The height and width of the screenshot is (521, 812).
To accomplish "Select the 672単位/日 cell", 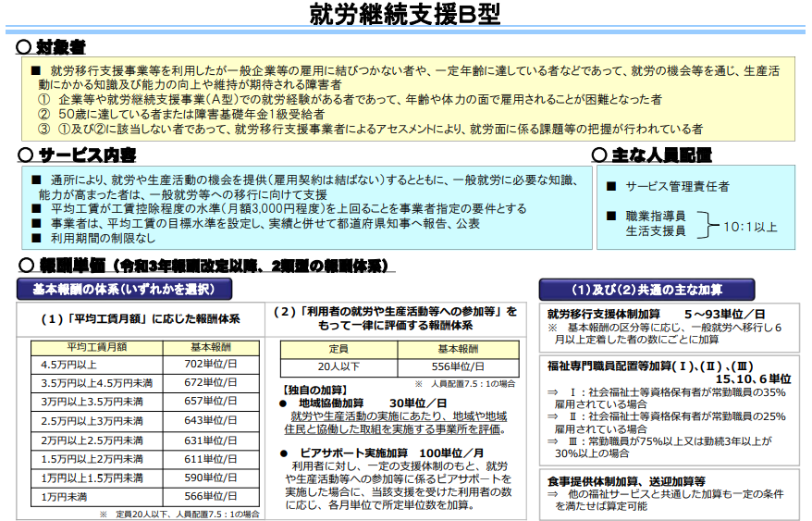I will pos(211,383).
